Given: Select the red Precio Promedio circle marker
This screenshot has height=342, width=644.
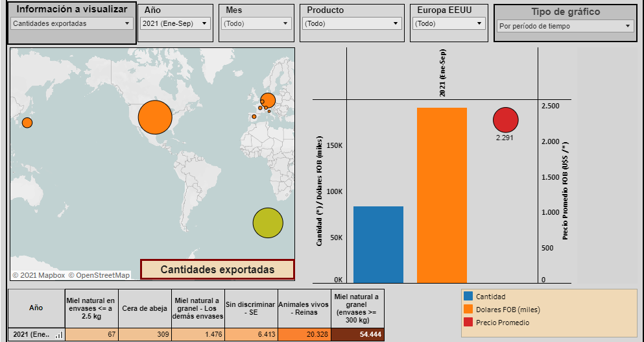Looking at the screenshot, I should tap(505, 120).
